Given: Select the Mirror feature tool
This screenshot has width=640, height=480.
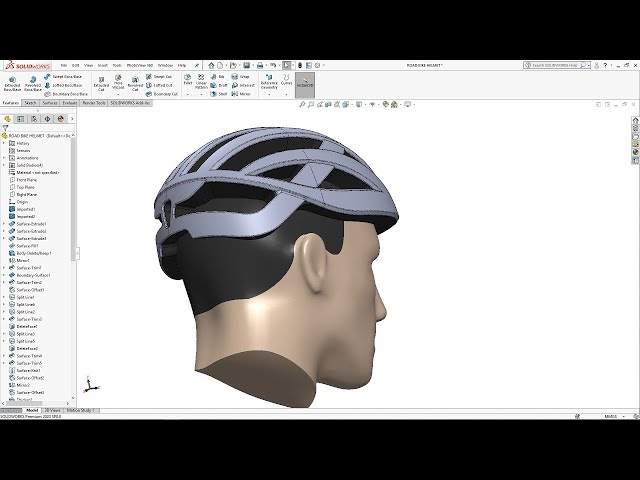Looking at the screenshot, I should pos(241,94).
